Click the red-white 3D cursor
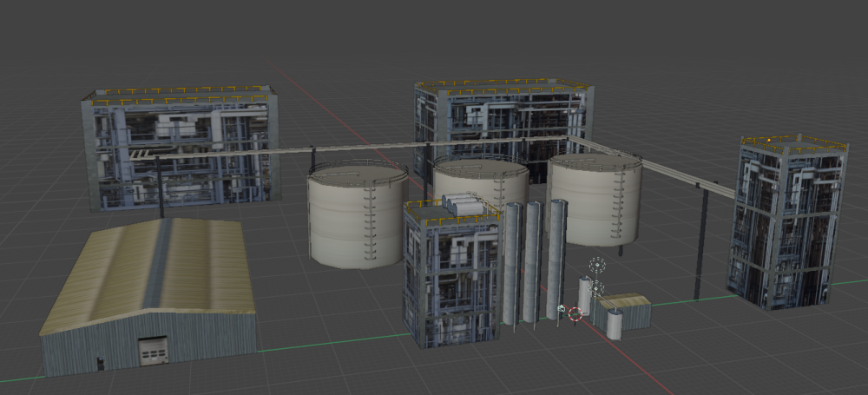The width and height of the screenshot is (868, 395). (575, 314)
